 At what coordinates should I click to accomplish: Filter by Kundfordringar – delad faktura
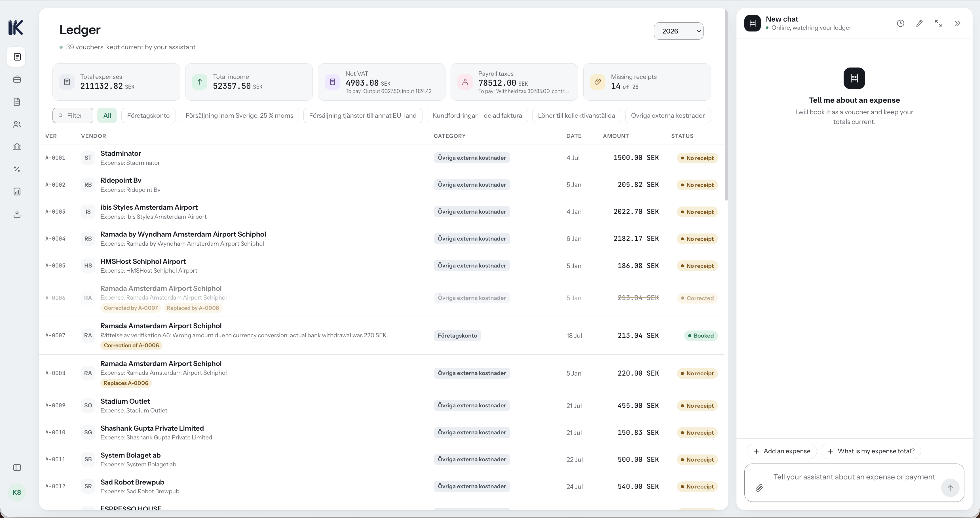(x=477, y=115)
